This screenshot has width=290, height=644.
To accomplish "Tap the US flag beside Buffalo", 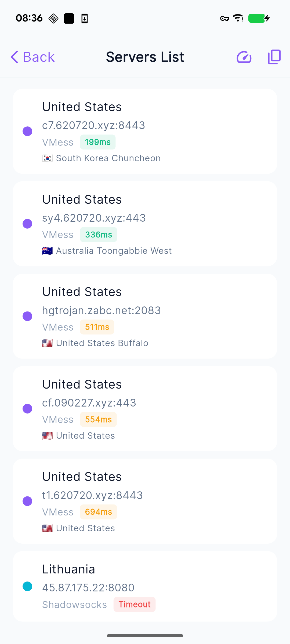I will 48,343.
